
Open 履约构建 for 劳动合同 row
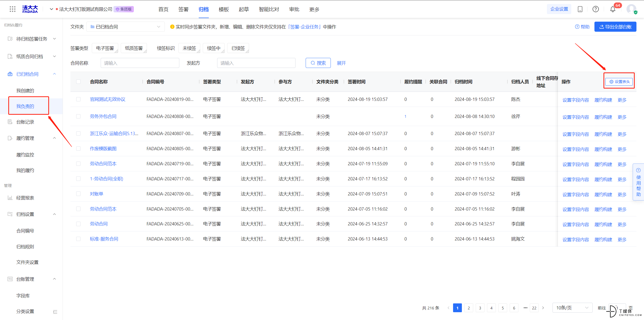click(x=603, y=224)
